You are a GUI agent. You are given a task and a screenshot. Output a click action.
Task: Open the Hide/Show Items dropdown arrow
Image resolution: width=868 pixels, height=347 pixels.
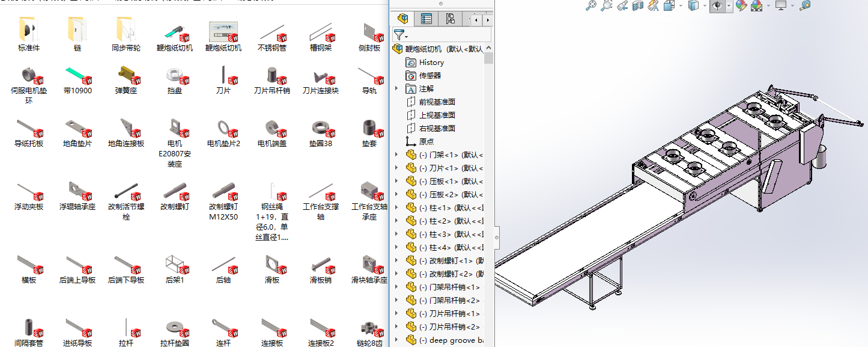pos(728,6)
